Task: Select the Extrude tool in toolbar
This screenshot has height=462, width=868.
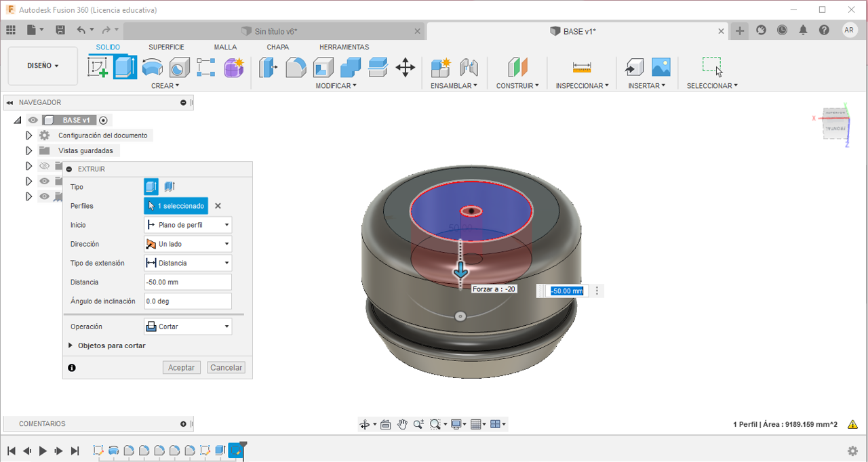Action: click(125, 67)
